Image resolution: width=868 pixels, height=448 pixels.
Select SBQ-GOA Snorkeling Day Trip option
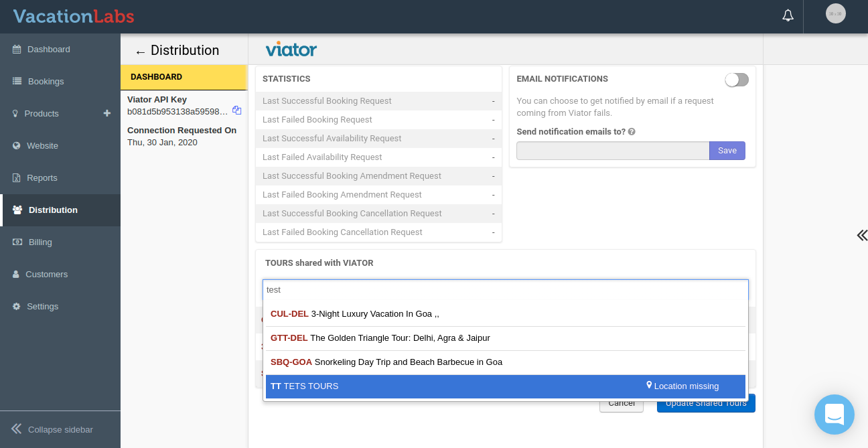tap(506, 362)
